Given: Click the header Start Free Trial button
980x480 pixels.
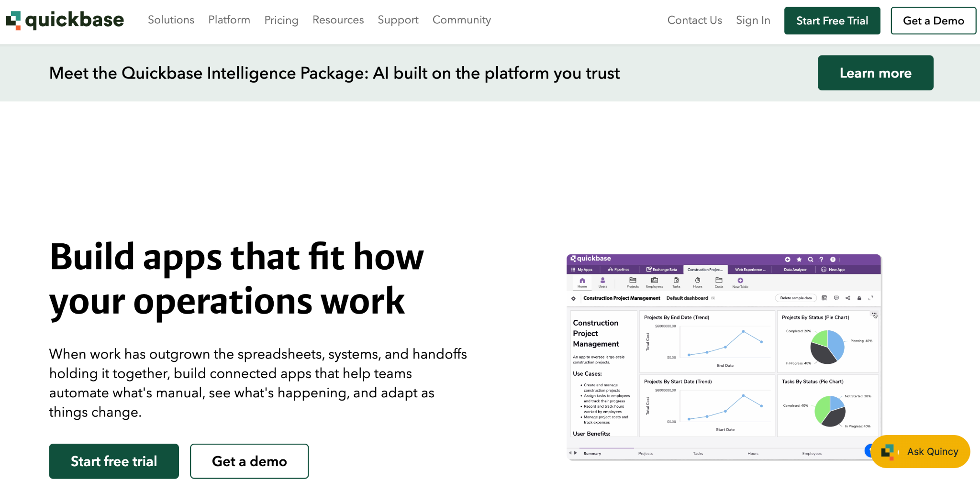Looking at the screenshot, I should tap(832, 21).
